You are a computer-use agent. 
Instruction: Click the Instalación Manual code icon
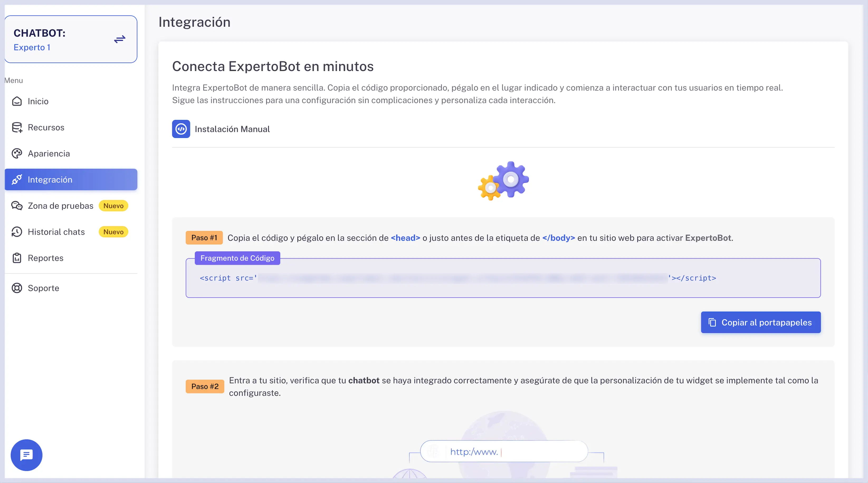181,129
